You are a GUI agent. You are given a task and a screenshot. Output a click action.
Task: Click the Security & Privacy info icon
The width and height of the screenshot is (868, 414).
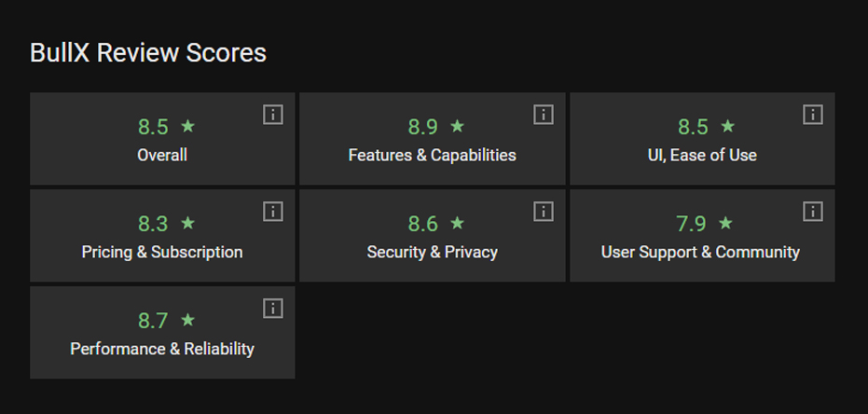544,212
